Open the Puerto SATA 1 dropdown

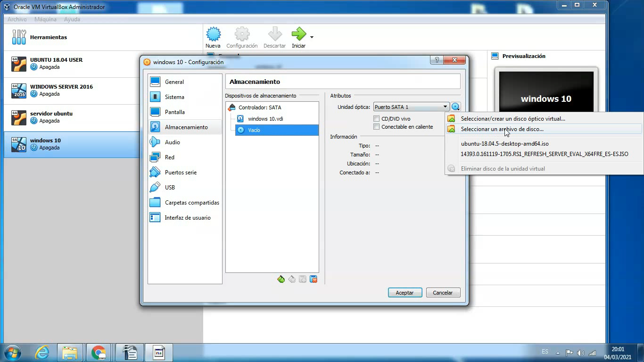pos(411,107)
